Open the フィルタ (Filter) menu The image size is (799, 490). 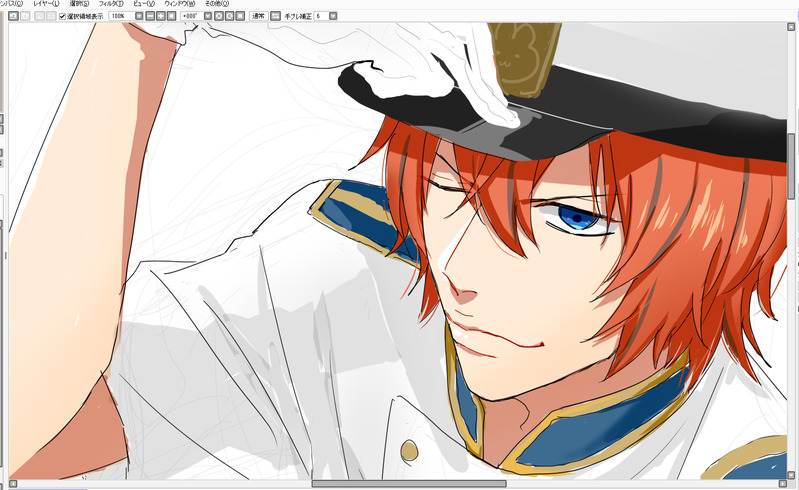(x=111, y=4)
